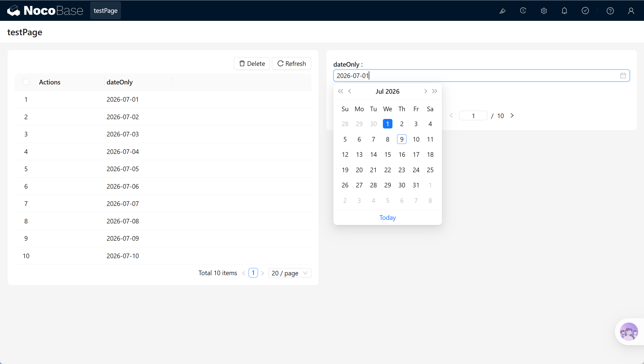Open the settings gear icon
Viewport: 644px width, 364px height.
pyautogui.click(x=544, y=11)
